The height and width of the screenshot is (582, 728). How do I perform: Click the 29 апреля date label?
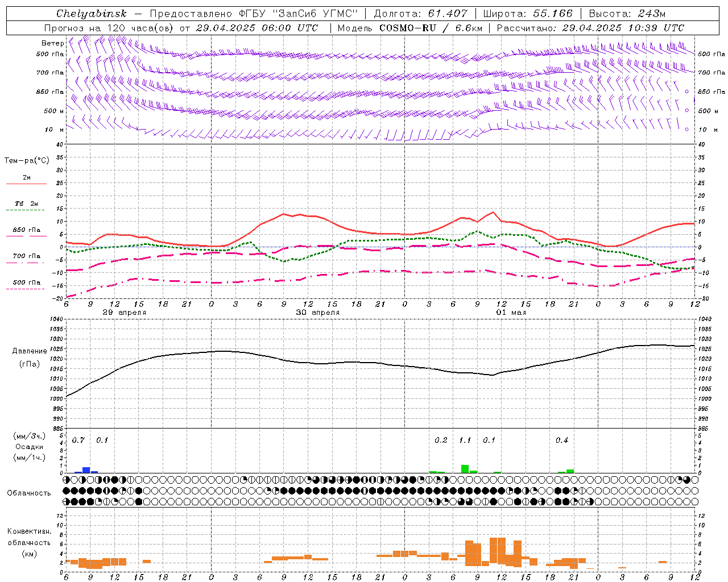124,313
